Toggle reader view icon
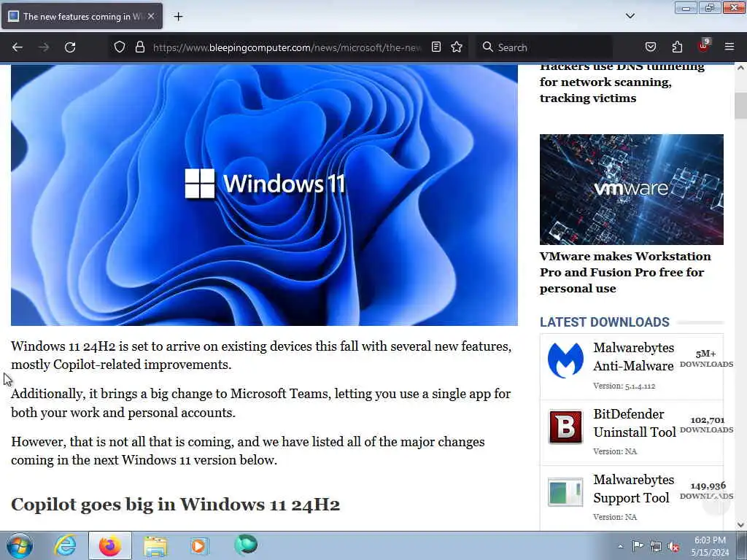The image size is (747, 560). coord(436,47)
